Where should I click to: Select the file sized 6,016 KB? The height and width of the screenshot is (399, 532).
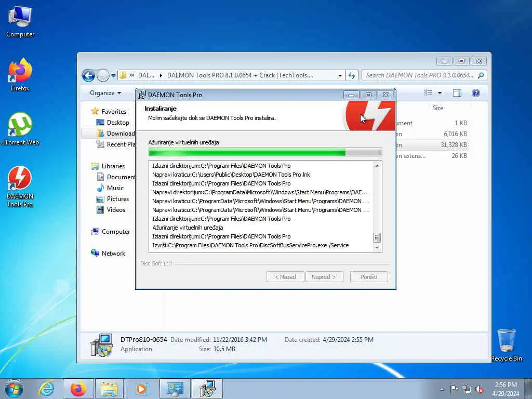tap(455, 134)
